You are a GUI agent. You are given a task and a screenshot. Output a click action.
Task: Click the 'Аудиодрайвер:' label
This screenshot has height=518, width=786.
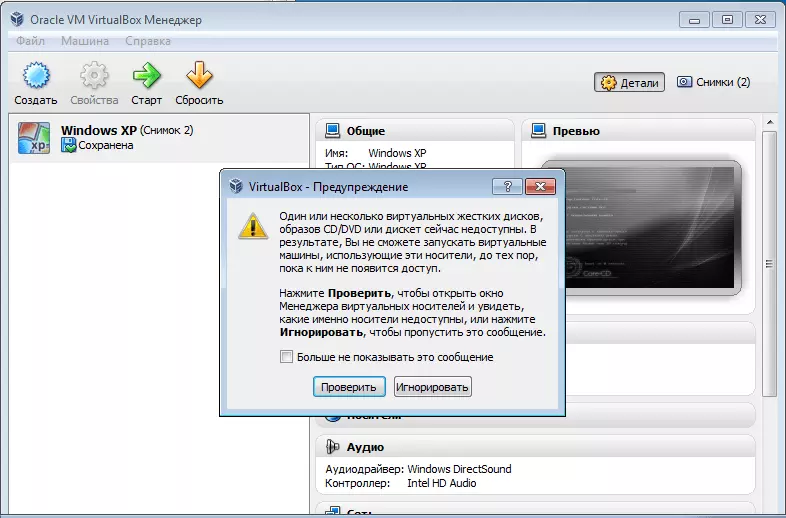click(364, 469)
